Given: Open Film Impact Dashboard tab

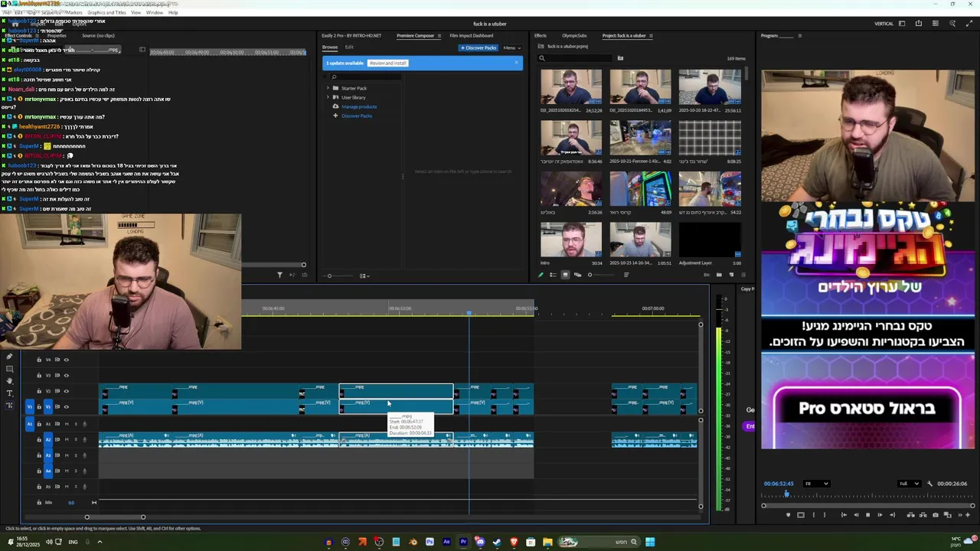Looking at the screenshot, I should pos(472,35).
